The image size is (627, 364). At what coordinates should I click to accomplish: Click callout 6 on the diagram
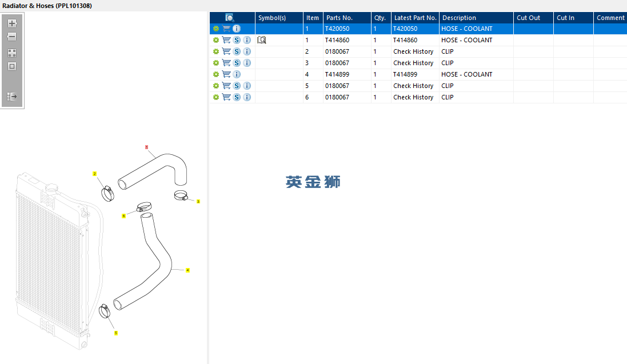coord(123,216)
